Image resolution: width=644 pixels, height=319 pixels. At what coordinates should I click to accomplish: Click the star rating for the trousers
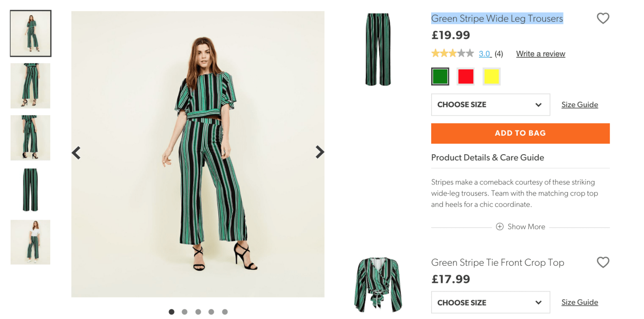pos(452,53)
